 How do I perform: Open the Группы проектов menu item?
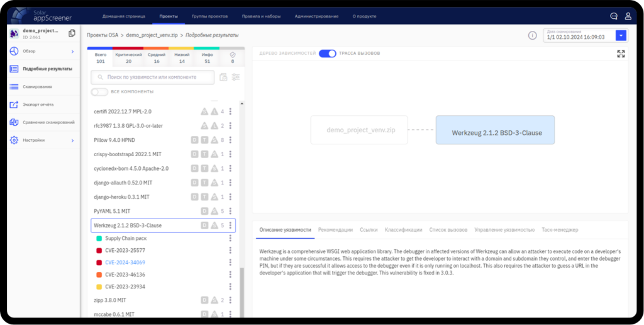pos(209,16)
